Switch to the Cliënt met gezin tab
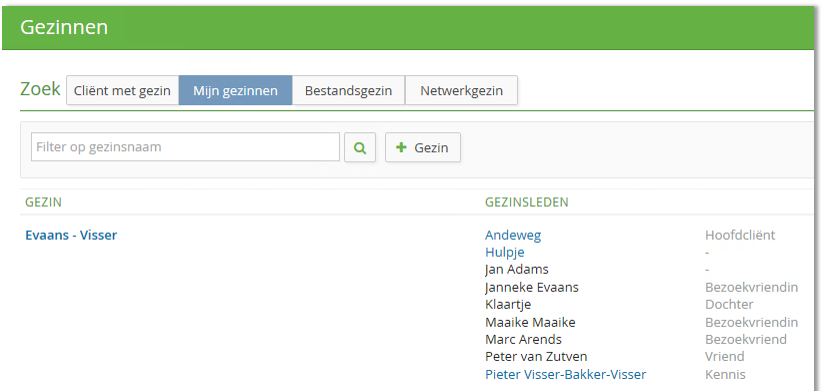This screenshot has width=824, height=391. pyautogui.click(x=122, y=90)
